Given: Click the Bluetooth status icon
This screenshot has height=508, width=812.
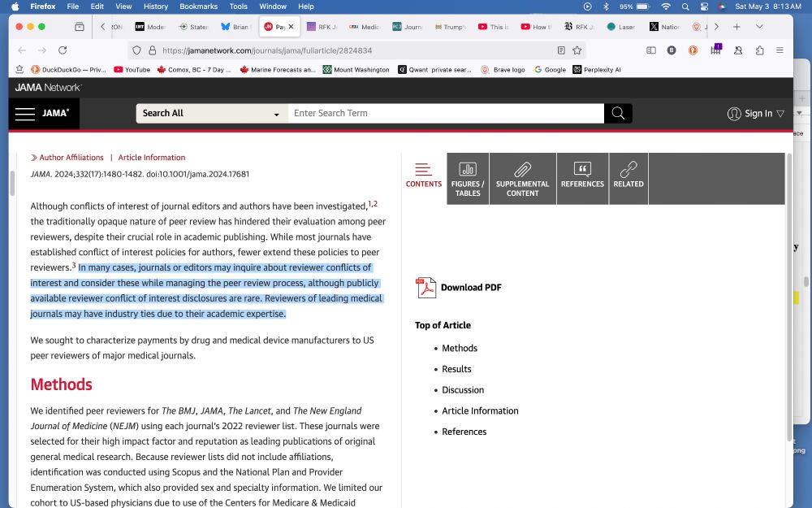Looking at the screenshot, I should click(x=606, y=7).
